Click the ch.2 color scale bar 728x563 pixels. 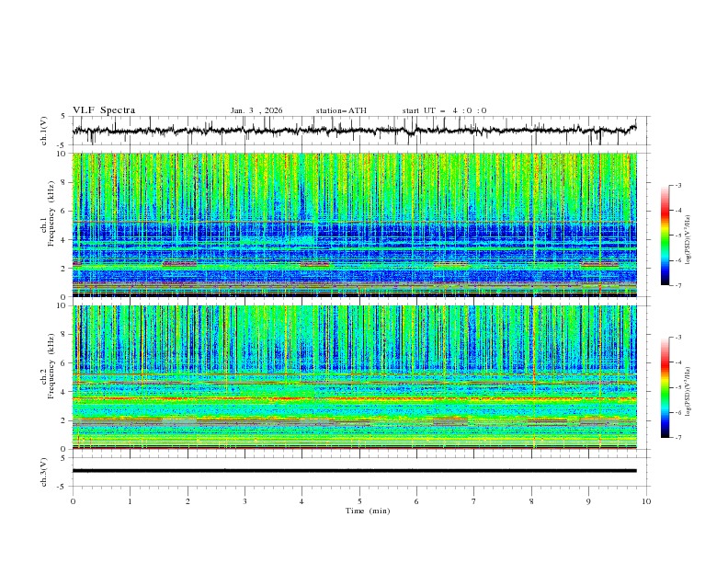[665, 387]
